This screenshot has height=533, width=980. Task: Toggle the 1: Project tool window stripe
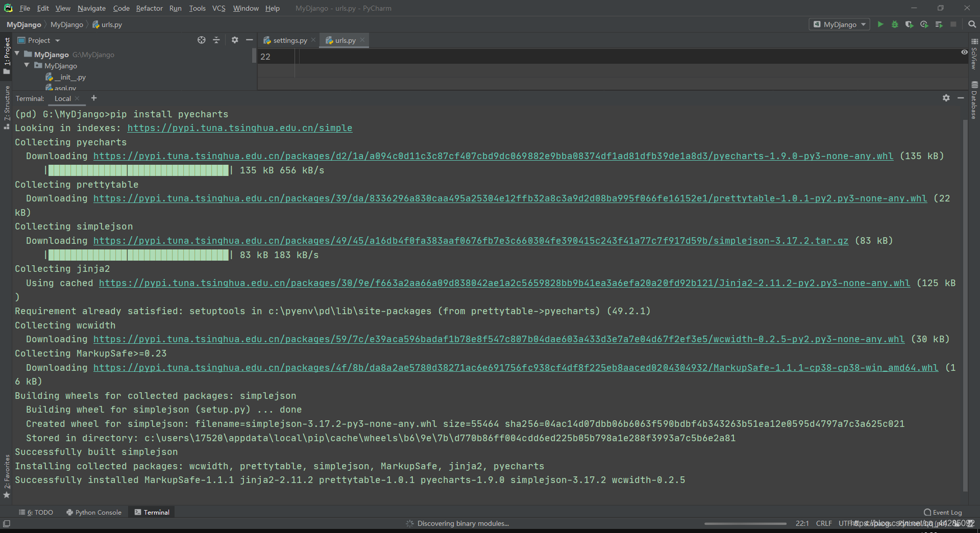click(x=7, y=56)
